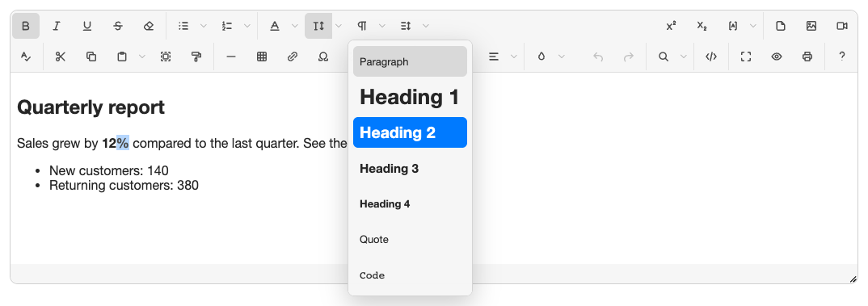Open the paste options dropdown arrow
This screenshot has width=868, height=306.
click(x=142, y=57)
